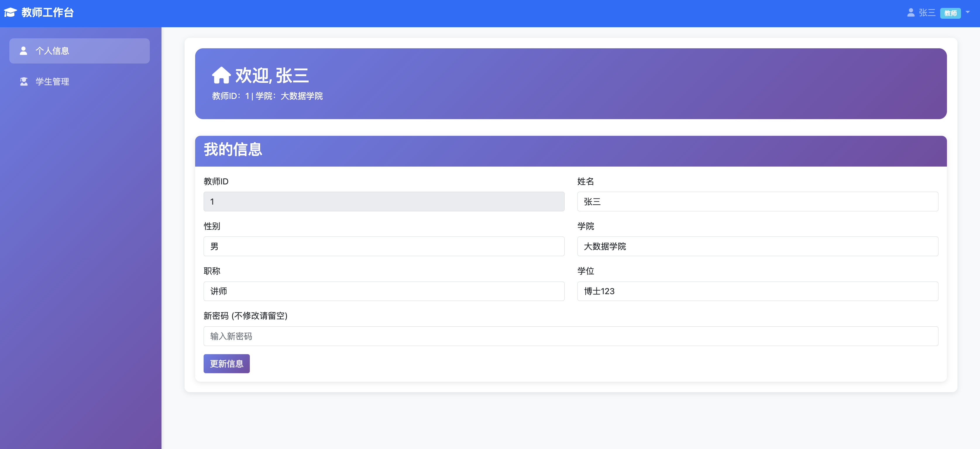Click the person icon beside 个人信息
The width and height of the screenshot is (980, 449).
click(24, 51)
